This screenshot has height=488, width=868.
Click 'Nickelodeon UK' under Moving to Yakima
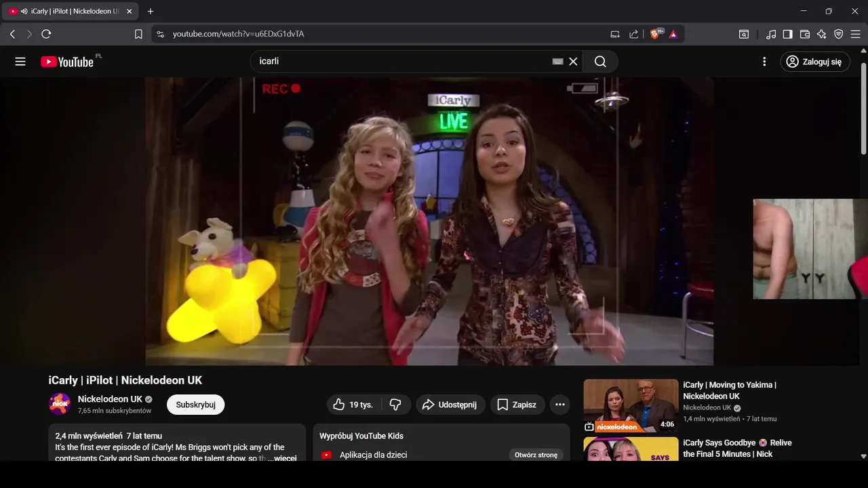click(707, 407)
